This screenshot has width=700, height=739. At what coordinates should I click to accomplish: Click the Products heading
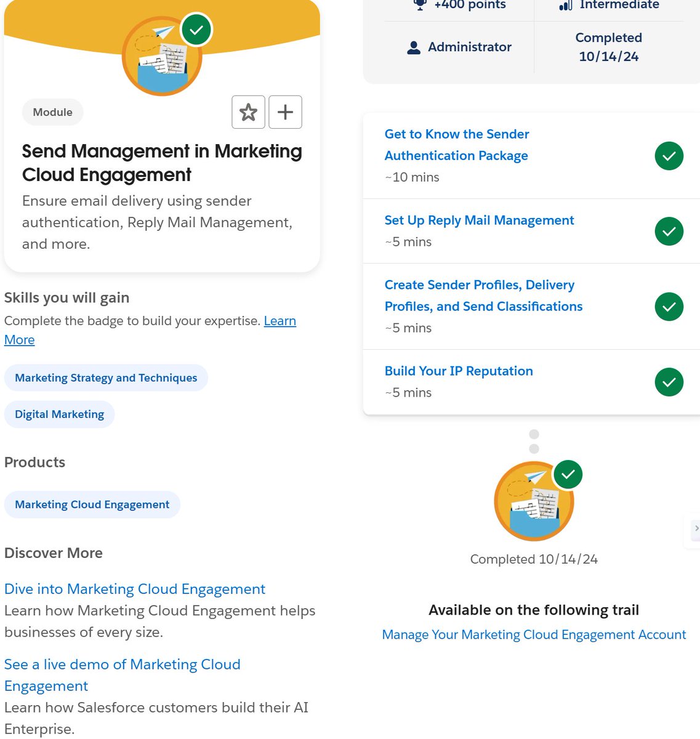click(x=34, y=462)
